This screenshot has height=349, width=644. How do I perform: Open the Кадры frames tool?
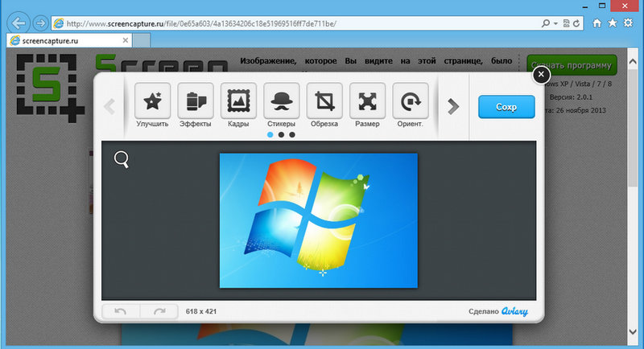tap(238, 101)
